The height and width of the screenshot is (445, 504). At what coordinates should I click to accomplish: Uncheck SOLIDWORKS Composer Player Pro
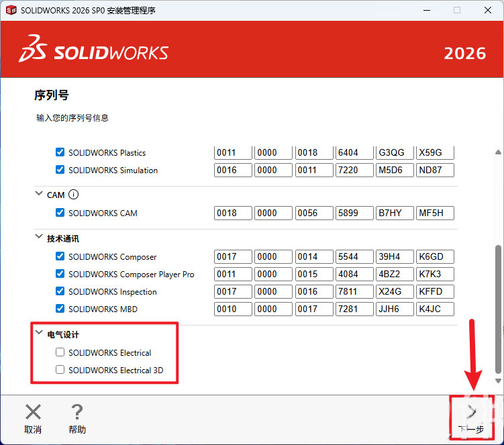pyautogui.click(x=60, y=274)
